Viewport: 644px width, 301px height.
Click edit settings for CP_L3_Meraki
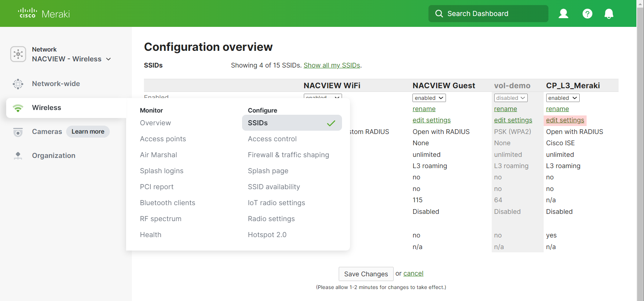(565, 120)
